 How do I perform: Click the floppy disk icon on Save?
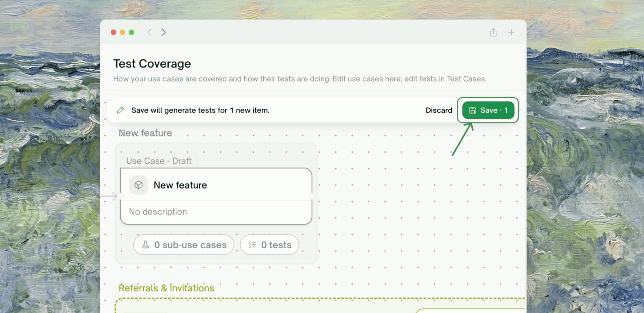point(473,110)
